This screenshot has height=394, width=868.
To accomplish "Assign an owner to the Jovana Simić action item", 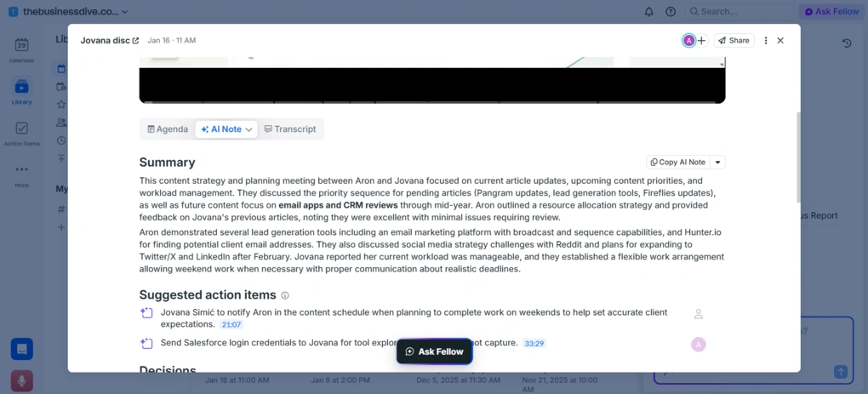I will 698,314.
